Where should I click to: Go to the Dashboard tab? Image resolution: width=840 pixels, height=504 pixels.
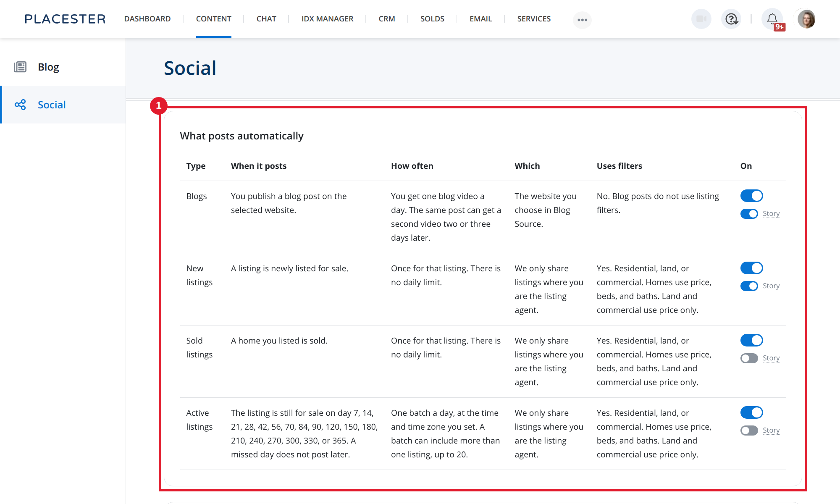pos(147,19)
